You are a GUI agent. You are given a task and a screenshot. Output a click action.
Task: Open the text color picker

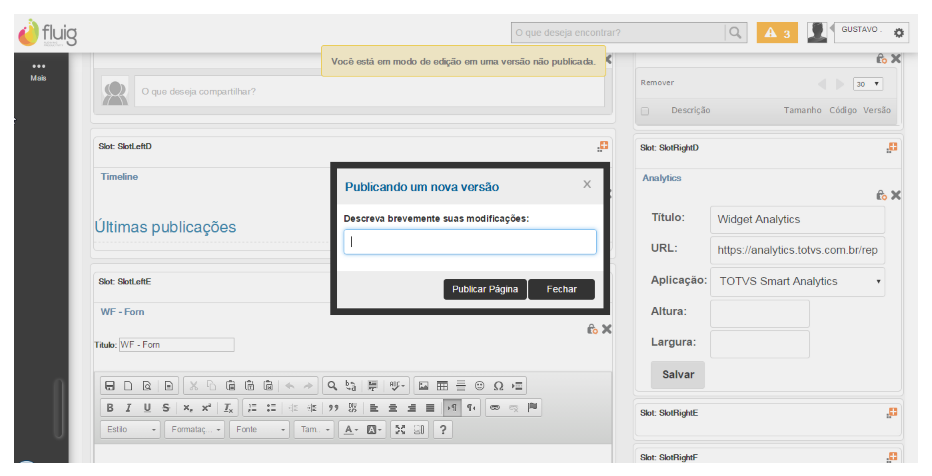tap(351, 430)
